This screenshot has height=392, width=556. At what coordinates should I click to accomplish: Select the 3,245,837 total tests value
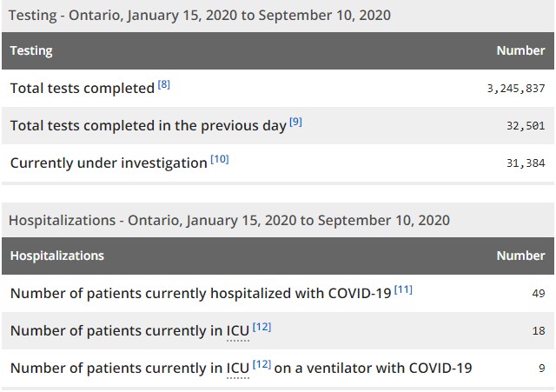point(516,89)
